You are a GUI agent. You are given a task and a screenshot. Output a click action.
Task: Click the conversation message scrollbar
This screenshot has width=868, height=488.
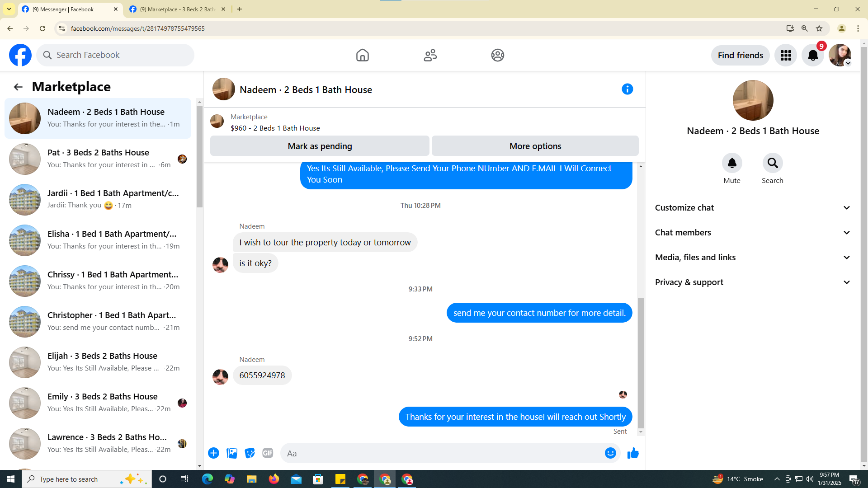pos(641,363)
